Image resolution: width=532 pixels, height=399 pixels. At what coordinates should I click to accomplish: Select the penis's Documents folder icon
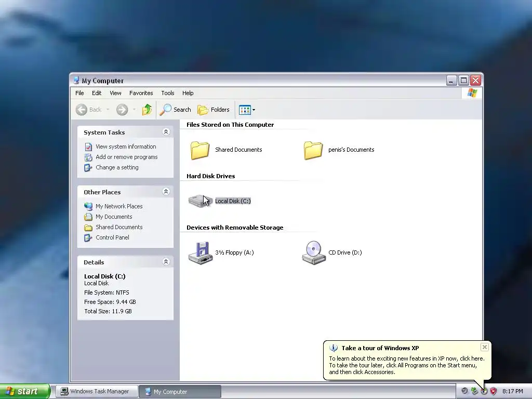pyautogui.click(x=313, y=150)
